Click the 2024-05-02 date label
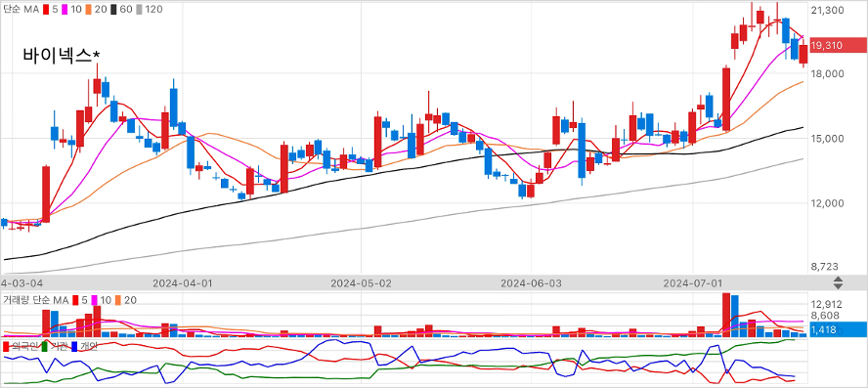This screenshot has height=388, width=868. click(361, 282)
